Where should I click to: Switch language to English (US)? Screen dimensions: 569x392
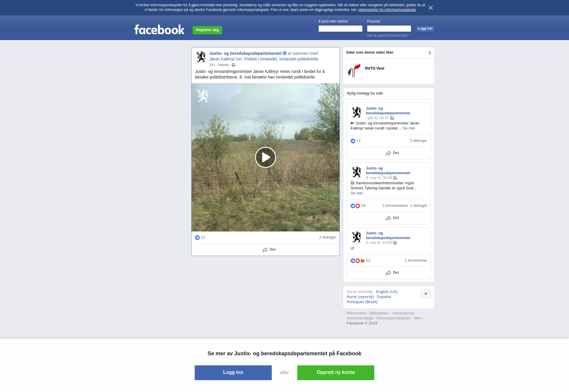tap(387, 292)
